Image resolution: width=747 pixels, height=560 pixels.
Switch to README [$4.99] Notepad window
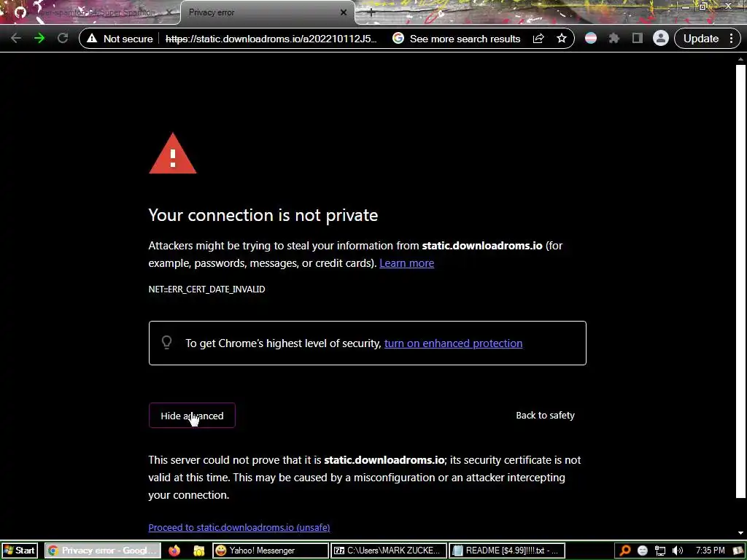pyautogui.click(x=507, y=551)
